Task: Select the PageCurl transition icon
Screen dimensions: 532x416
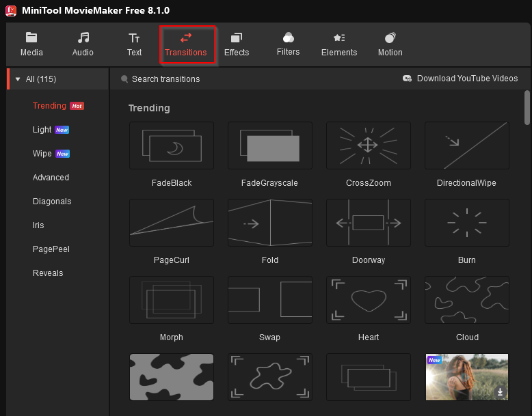Action: pos(172,223)
